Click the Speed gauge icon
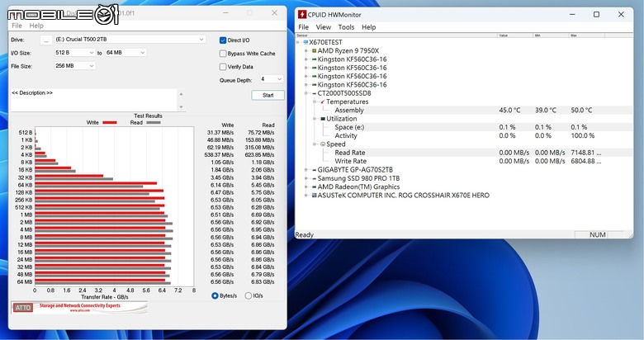 (323, 144)
